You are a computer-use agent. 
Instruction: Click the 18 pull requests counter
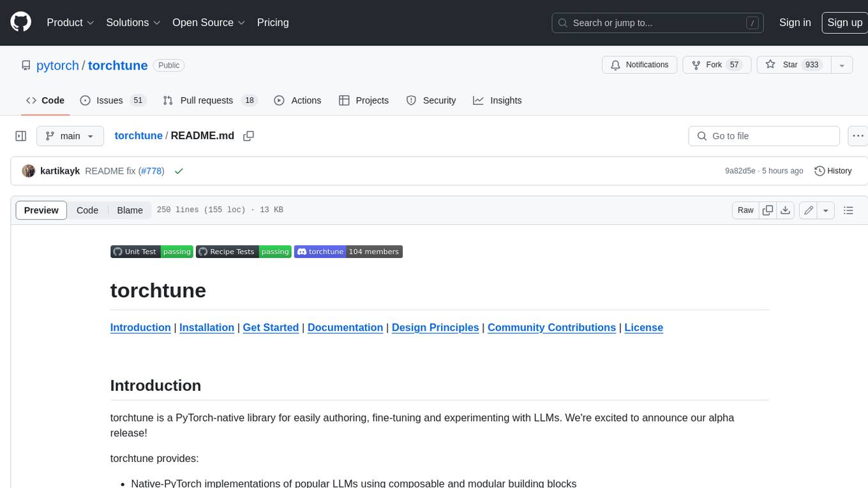point(250,100)
